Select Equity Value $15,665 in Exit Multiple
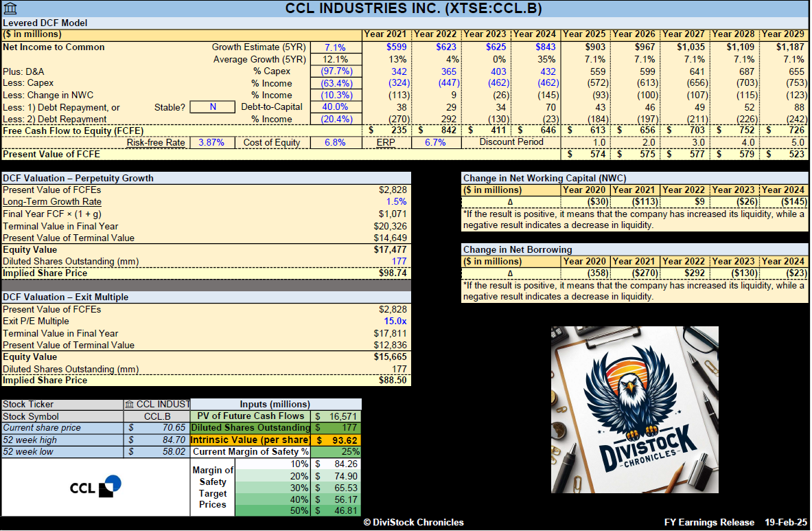Screen dimensions: 812x531 (391, 357)
